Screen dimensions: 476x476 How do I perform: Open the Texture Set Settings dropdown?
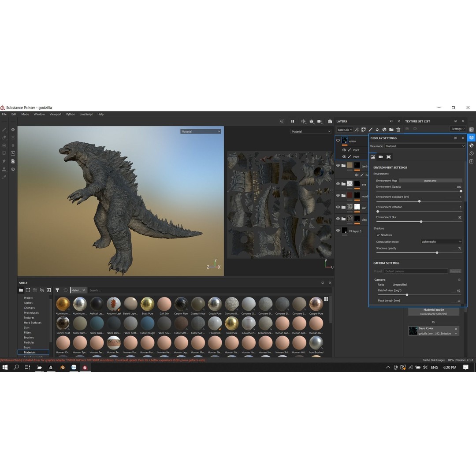(458, 129)
